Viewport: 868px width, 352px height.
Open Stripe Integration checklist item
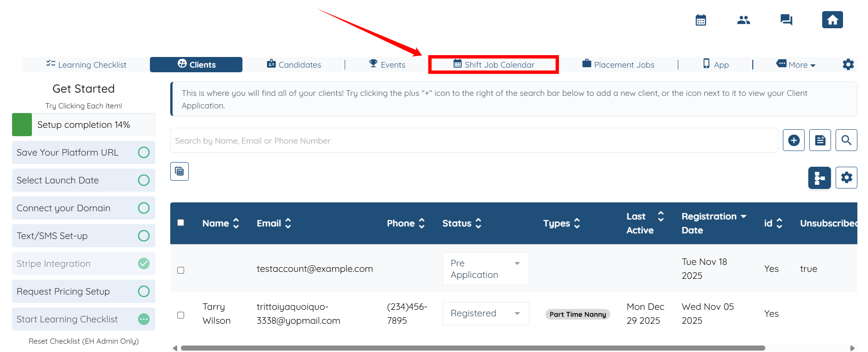84,264
